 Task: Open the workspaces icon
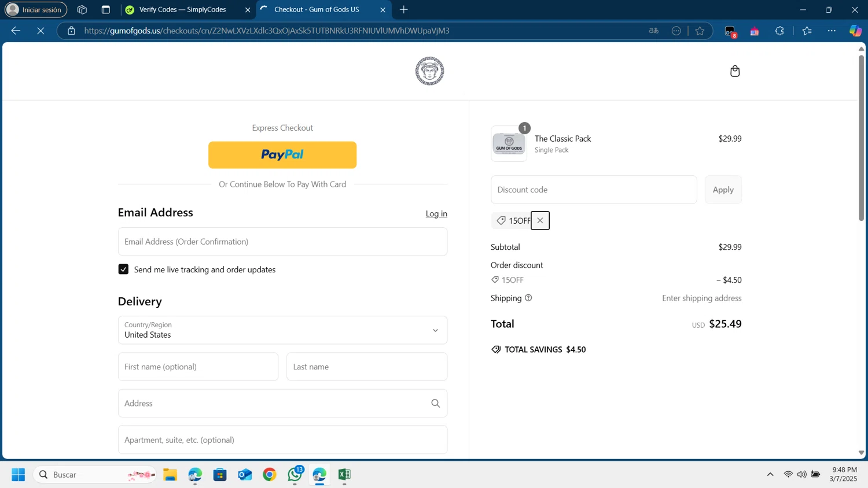[82, 10]
